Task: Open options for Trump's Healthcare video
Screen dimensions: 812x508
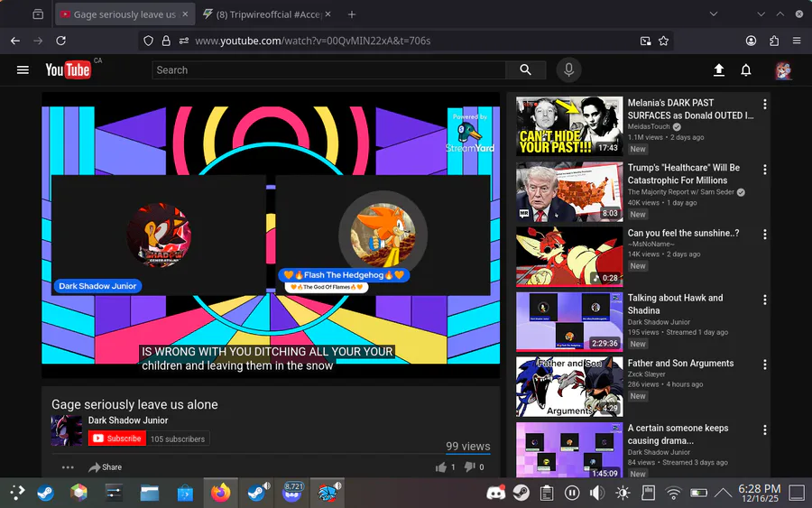Action: (x=765, y=170)
